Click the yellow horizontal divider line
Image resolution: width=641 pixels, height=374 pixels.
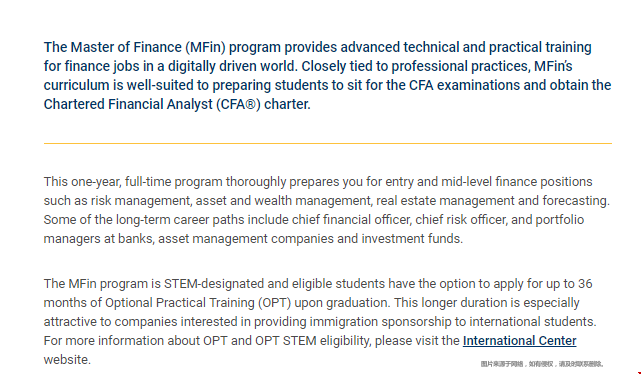327,143
